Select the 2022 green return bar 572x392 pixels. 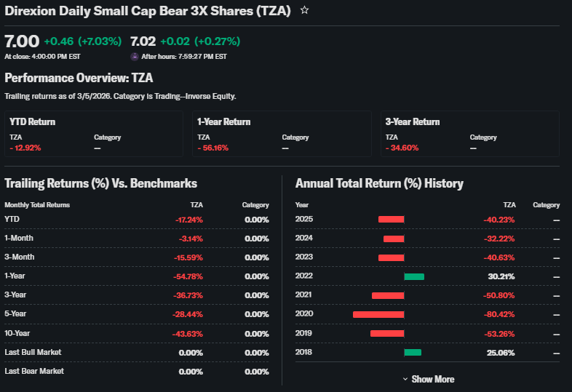(414, 276)
